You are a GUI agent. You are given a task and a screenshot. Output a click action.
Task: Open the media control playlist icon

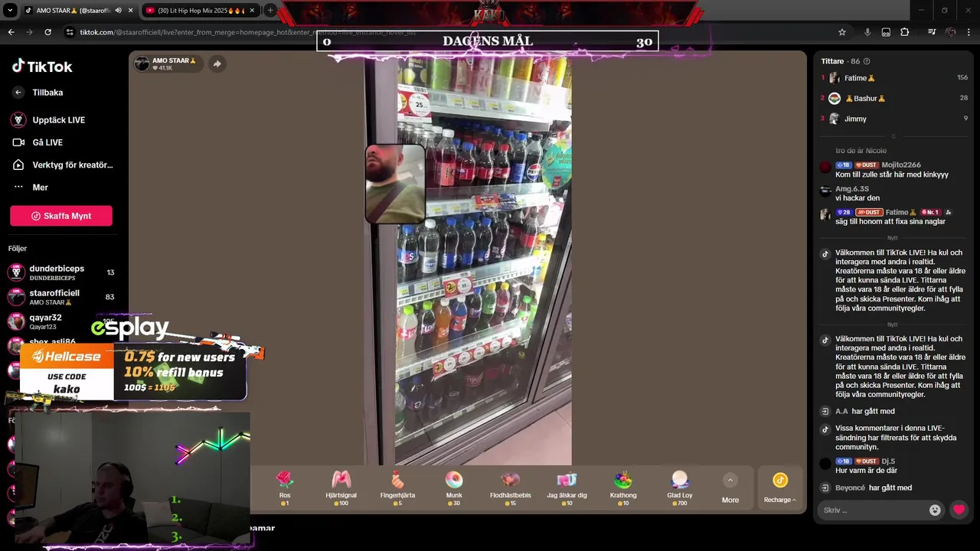(x=932, y=32)
